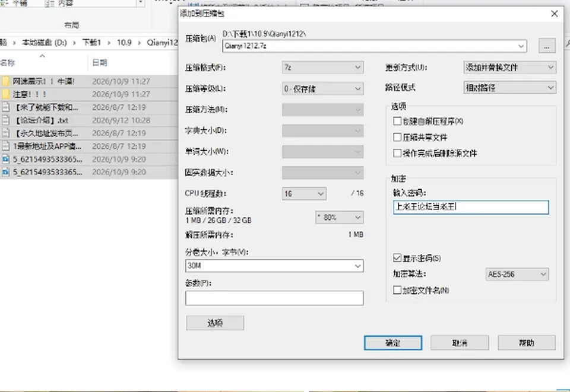Click into the 参数 text field
Image resolution: width=570 pixels, height=392 pixels.
274,298
